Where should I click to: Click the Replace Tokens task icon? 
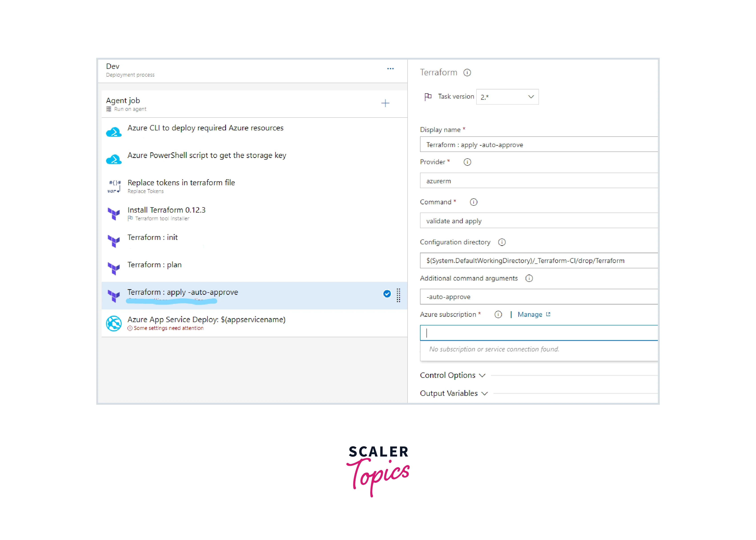[x=114, y=187]
